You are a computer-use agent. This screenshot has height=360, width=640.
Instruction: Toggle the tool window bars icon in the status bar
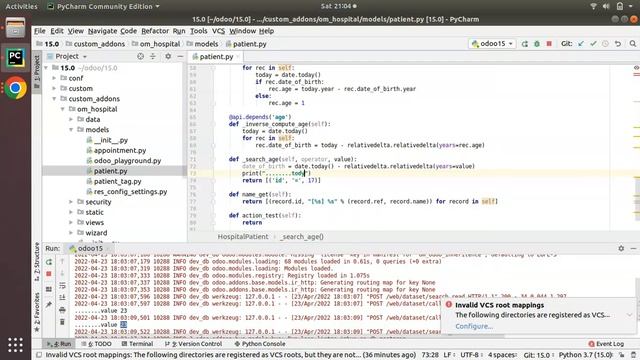click(x=39, y=355)
